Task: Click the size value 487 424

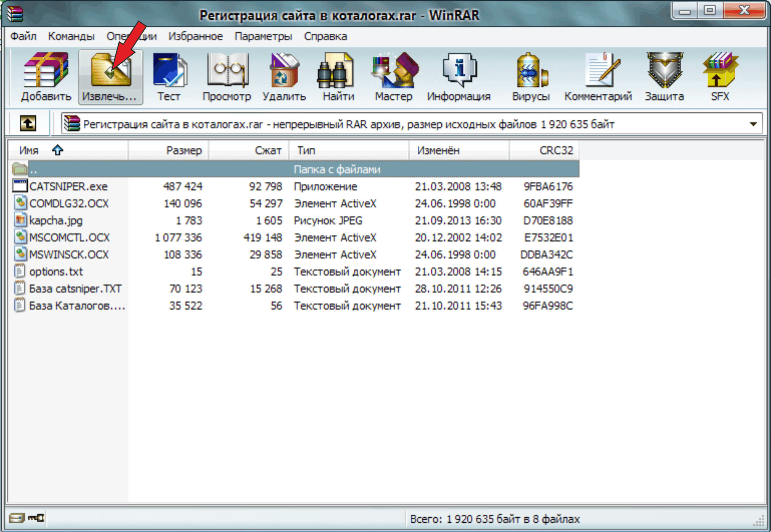Action: tap(183, 186)
